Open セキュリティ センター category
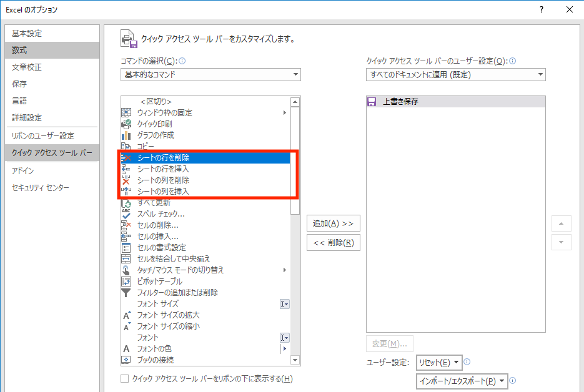This screenshot has width=584, height=392. pos(52,188)
